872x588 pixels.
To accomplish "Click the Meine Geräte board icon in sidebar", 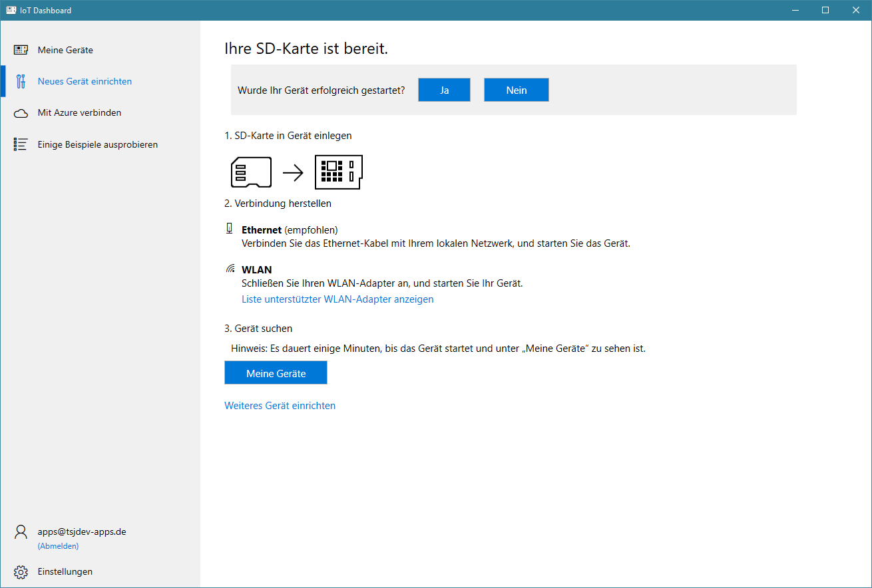I will coord(21,50).
